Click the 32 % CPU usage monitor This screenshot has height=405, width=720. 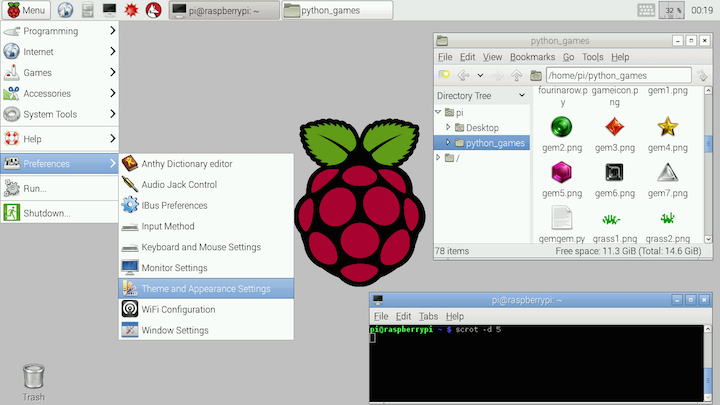tap(671, 10)
